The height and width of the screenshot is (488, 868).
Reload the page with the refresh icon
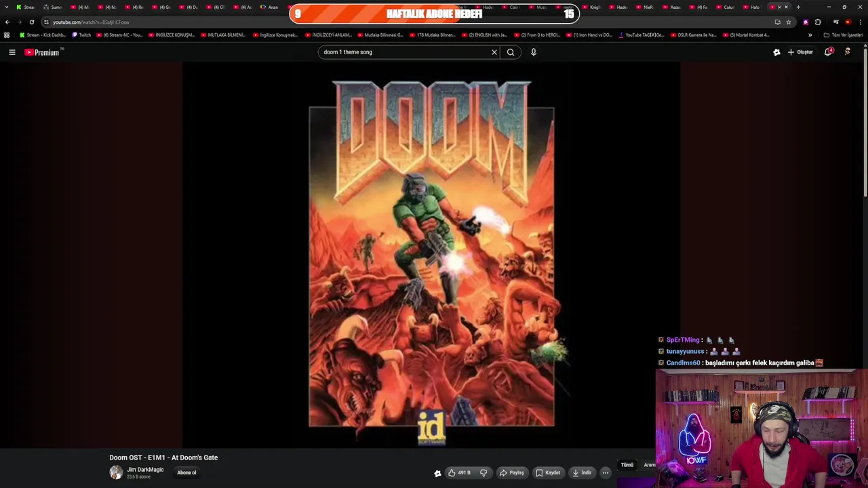pos(31,22)
